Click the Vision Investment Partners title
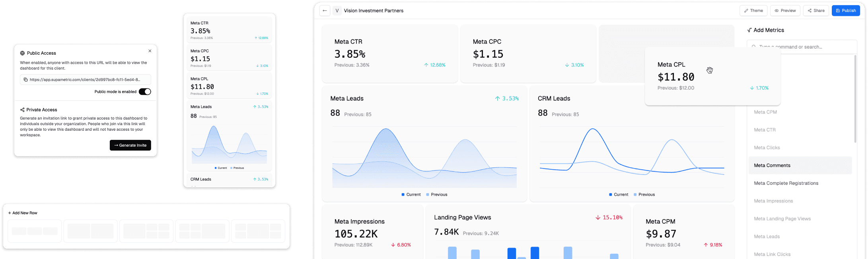The height and width of the screenshot is (259, 868). 374,11
